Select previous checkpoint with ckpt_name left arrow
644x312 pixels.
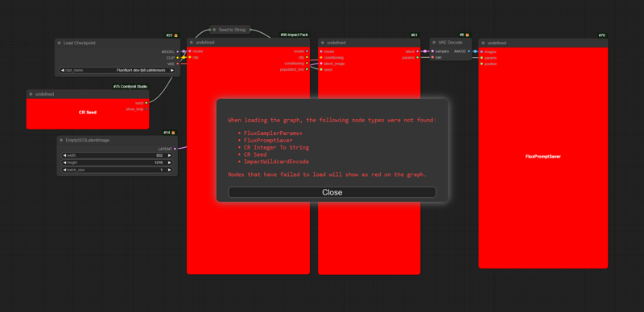tap(63, 70)
